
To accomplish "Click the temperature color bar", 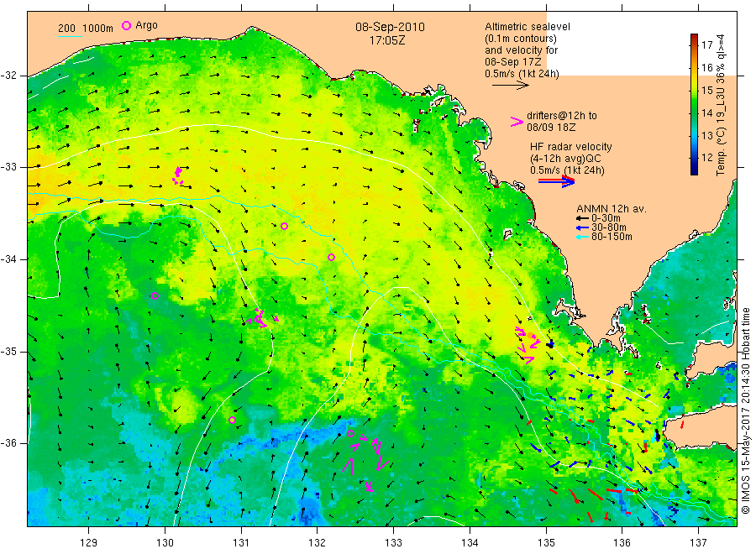I will [x=694, y=104].
